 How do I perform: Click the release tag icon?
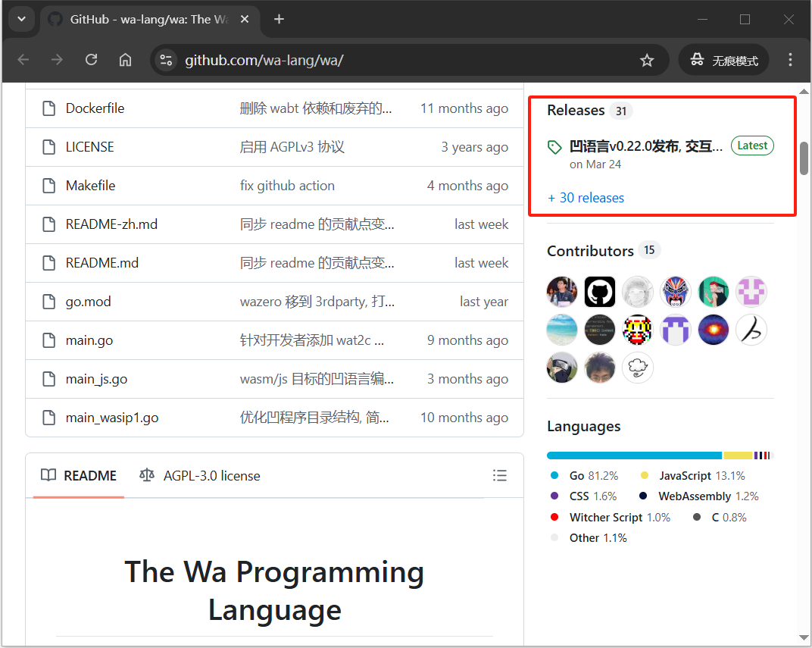pos(554,147)
